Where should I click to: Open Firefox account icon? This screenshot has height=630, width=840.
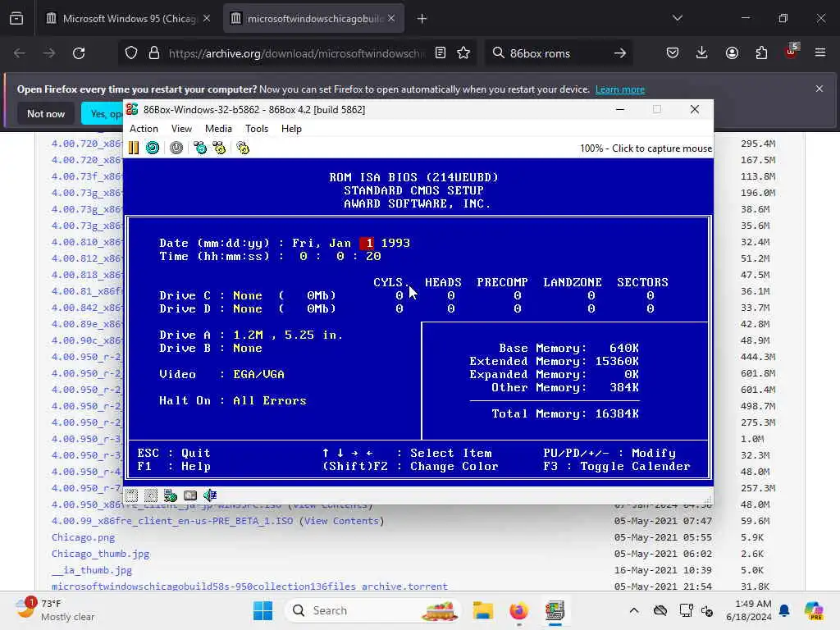[x=732, y=53]
